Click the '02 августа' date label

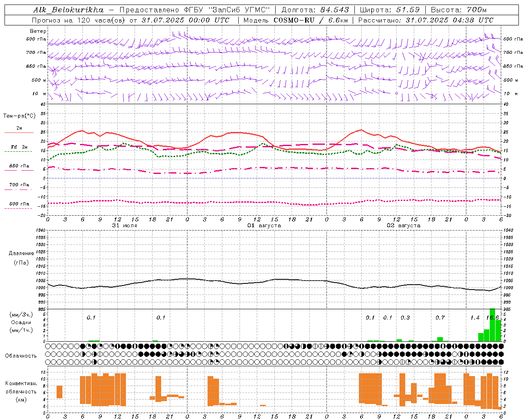click(404, 226)
